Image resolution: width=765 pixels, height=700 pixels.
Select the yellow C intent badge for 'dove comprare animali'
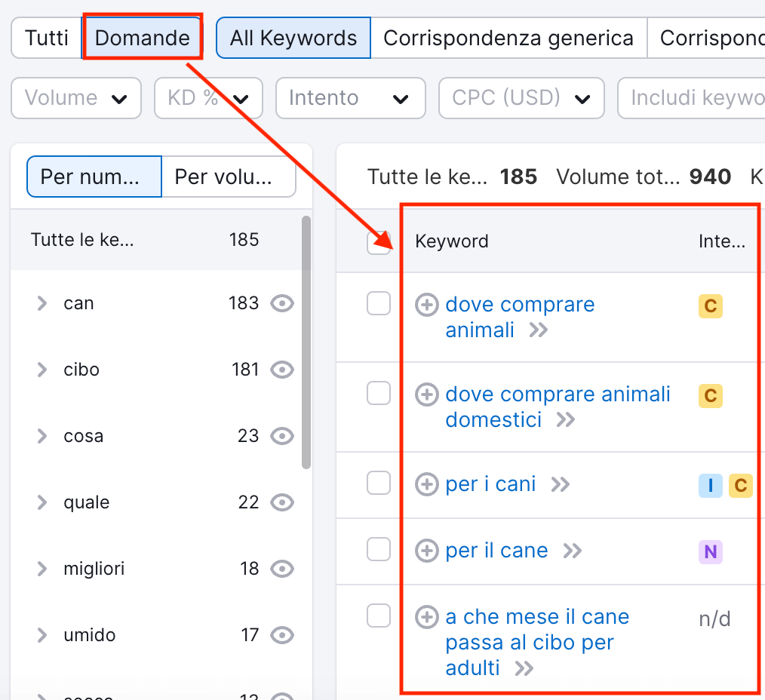click(x=710, y=305)
